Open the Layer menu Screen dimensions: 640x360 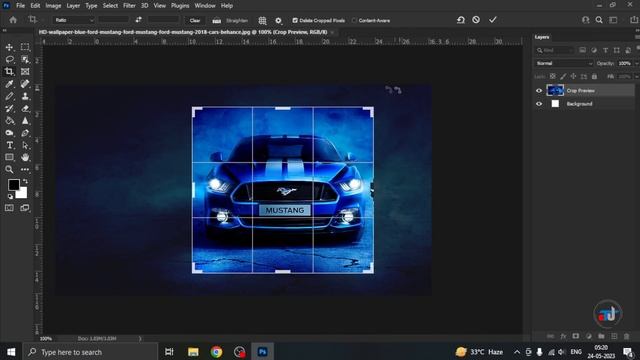(73, 6)
